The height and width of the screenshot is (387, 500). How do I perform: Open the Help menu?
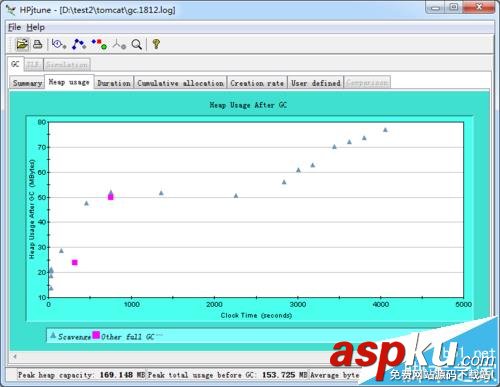(35, 27)
